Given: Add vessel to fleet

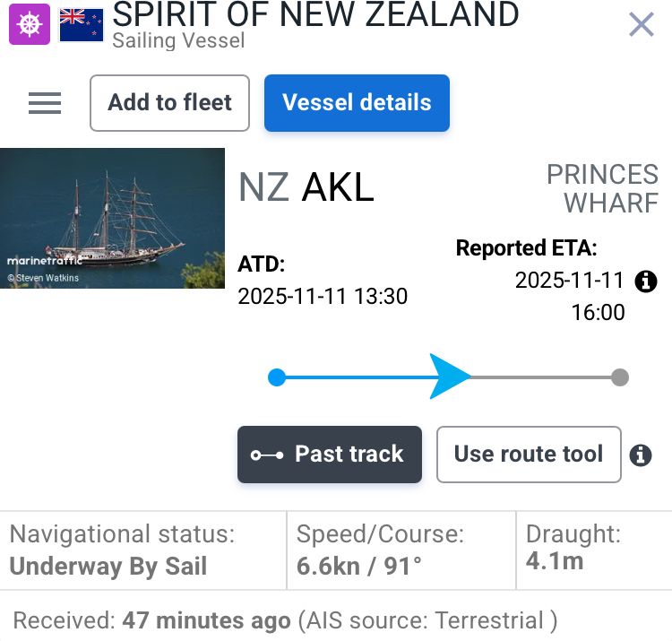Looking at the screenshot, I should click(x=170, y=103).
